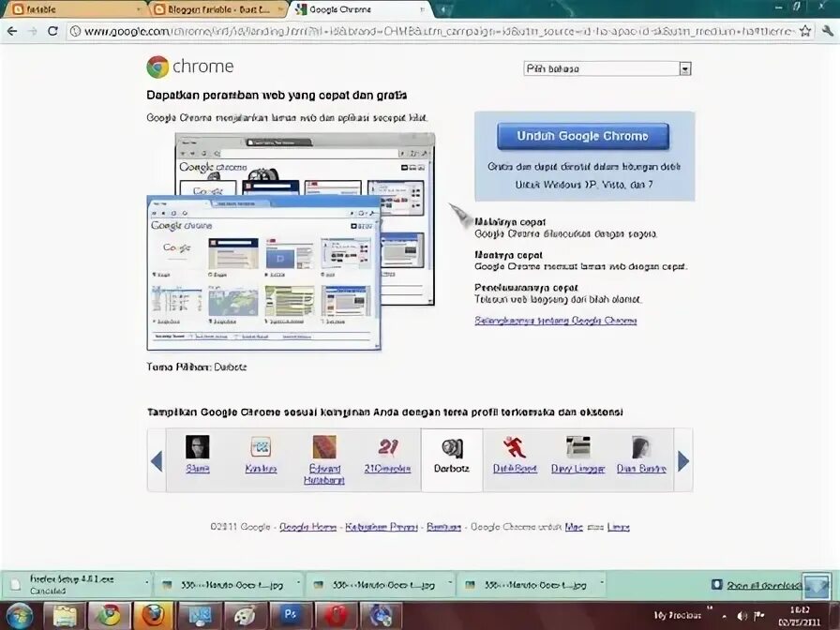Switch to the Blogger tab
This screenshot has height=630, width=840.
coord(217,9)
